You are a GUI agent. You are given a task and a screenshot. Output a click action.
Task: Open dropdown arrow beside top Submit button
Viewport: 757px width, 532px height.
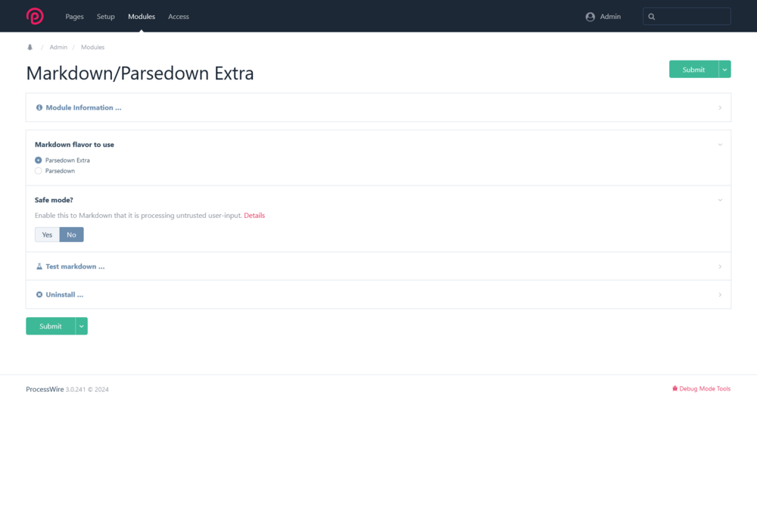point(725,70)
